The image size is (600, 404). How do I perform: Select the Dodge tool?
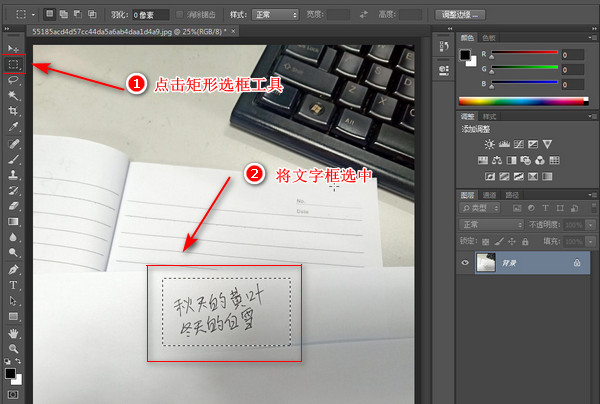(13, 252)
